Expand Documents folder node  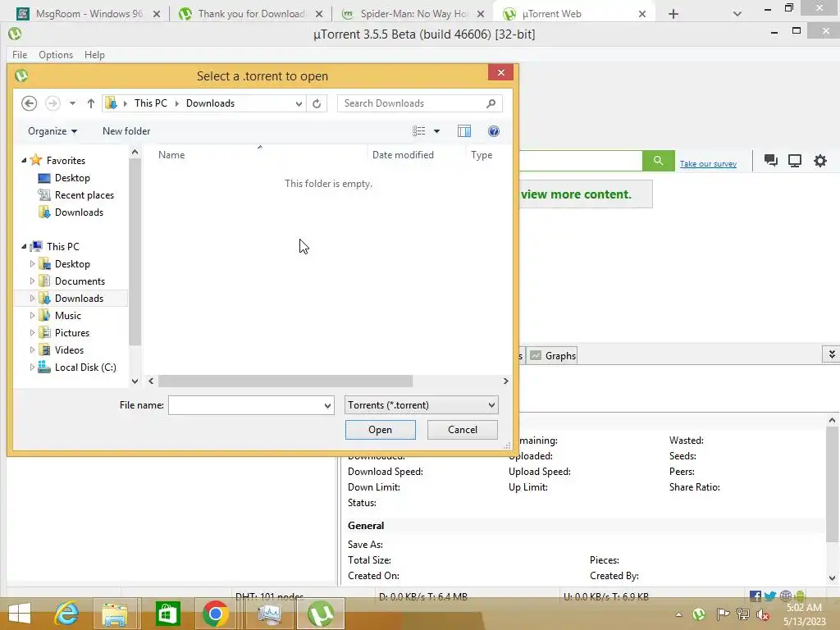pyautogui.click(x=32, y=281)
